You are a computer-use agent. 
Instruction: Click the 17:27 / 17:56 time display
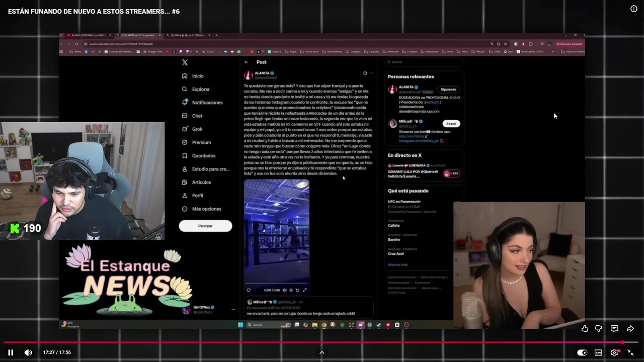pyautogui.click(x=57, y=352)
